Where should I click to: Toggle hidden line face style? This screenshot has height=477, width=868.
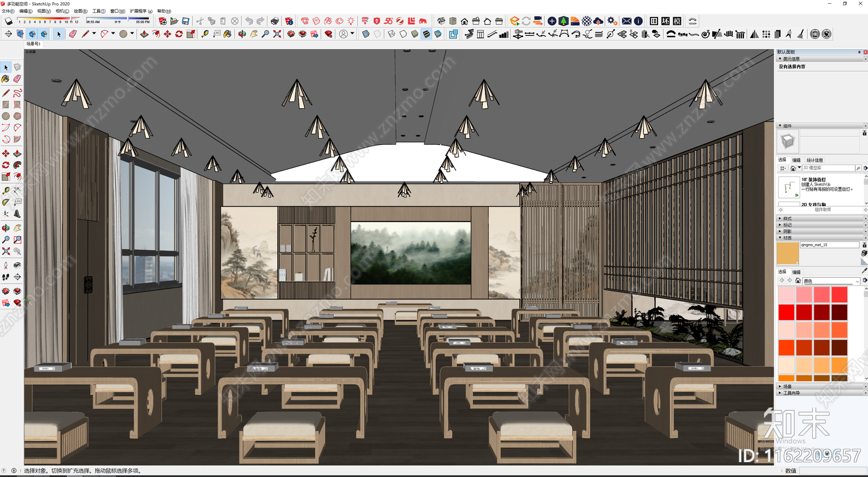(403, 34)
